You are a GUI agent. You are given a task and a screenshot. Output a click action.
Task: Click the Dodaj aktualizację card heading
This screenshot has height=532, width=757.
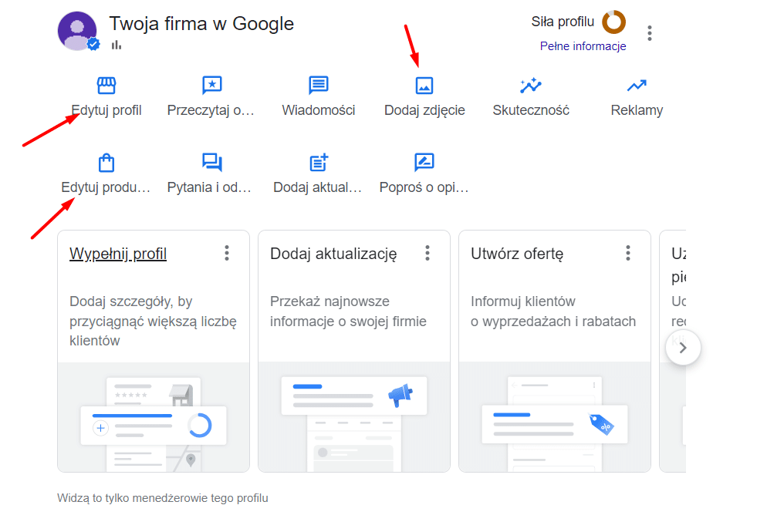pyautogui.click(x=333, y=254)
